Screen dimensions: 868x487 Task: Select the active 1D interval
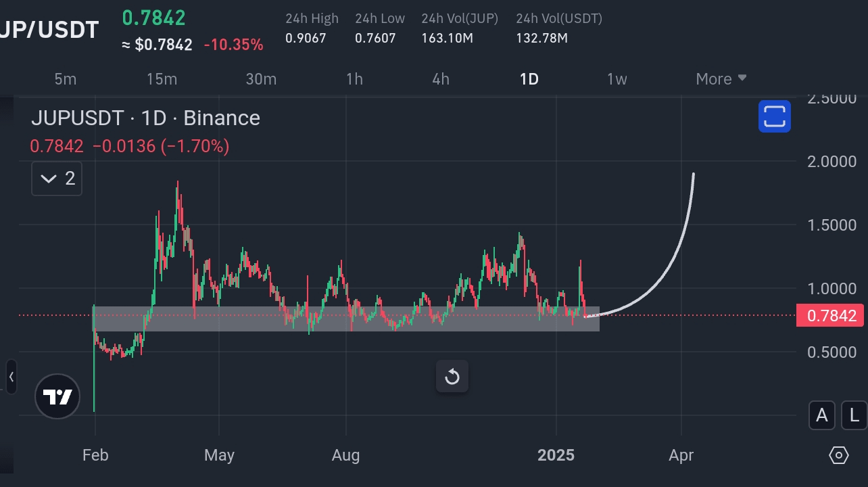point(529,78)
